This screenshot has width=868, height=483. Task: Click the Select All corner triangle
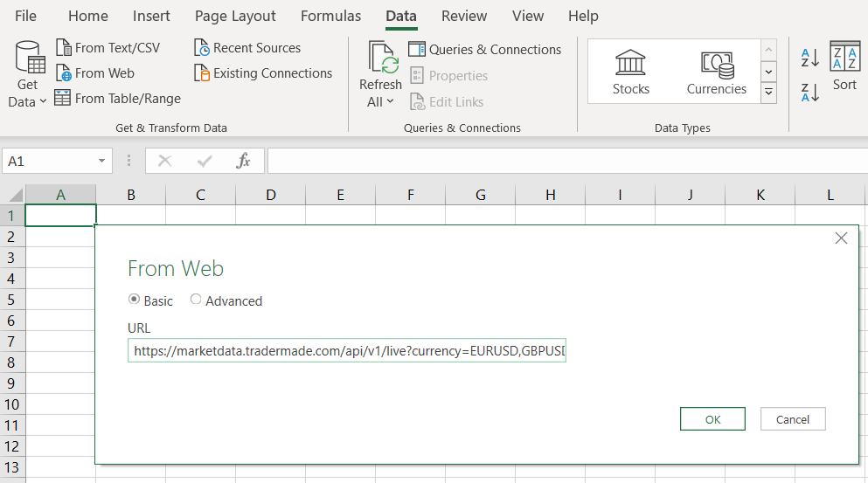pos(16,195)
